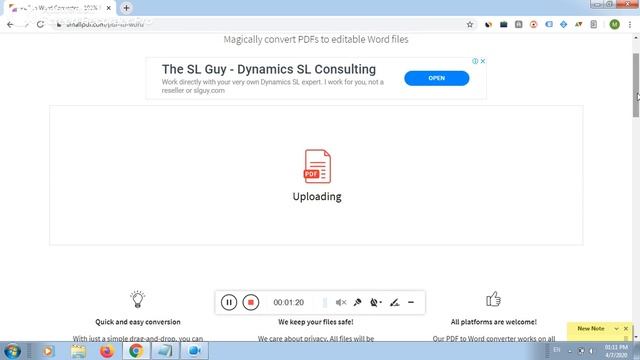The height and width of the screenshot is (360, 640).
Task: Click the dark folder extension icon
Action: pos(504,24)
